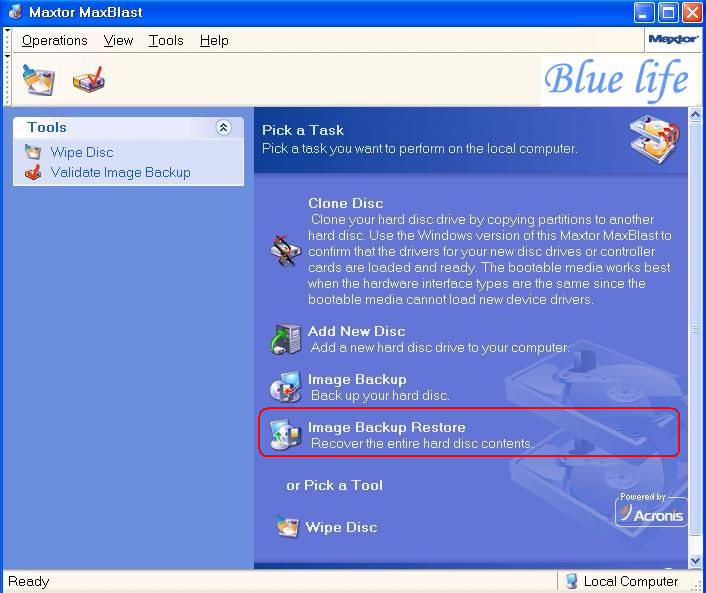
Task: Open the View menu
Action: coord(118,41)
